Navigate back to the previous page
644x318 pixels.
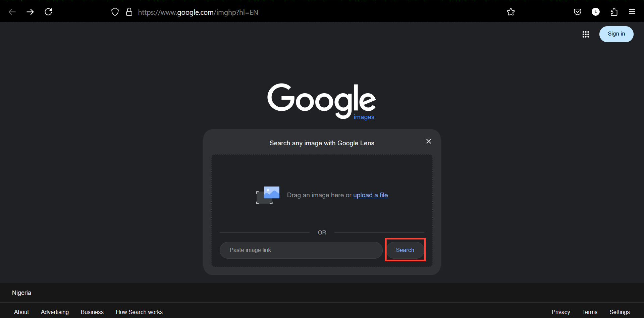12,12
